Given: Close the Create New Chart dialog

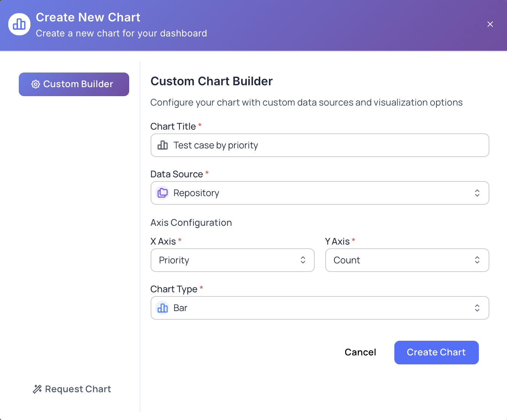Looking at the screenshot, I should tap(490, 24).
